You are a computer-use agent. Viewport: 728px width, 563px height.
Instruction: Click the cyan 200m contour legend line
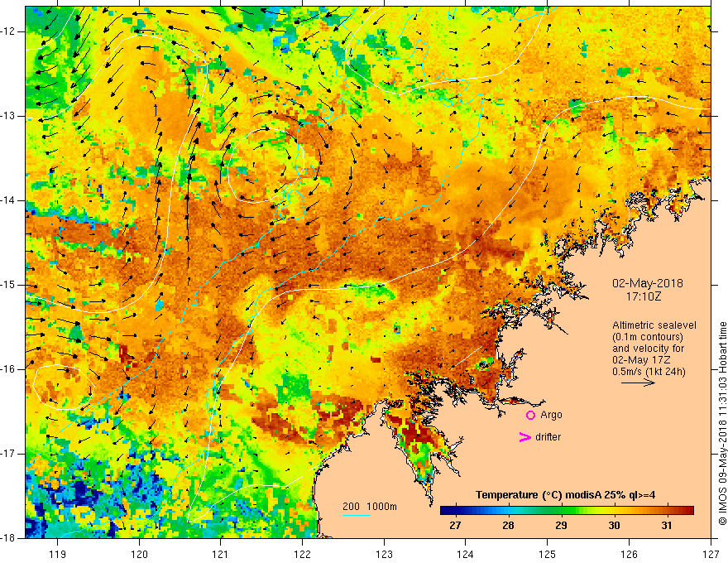pos(357,515)
